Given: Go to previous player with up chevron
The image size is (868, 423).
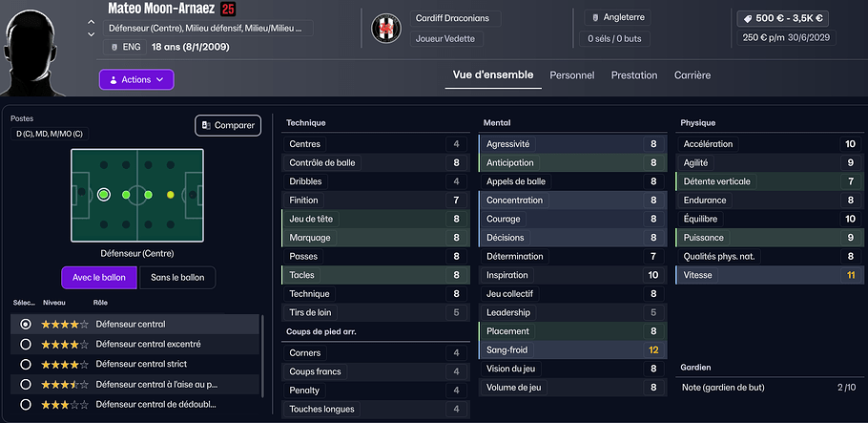Looking at the screenshot, I should (91, 22).
